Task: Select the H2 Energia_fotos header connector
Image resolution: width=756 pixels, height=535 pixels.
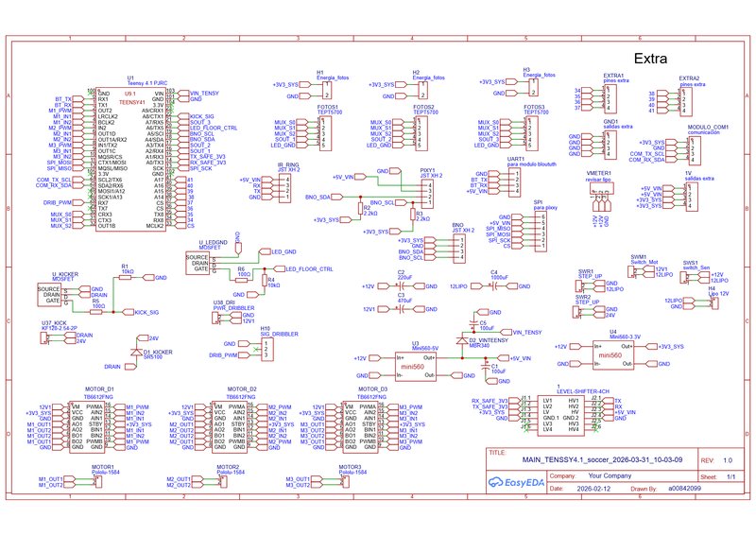Action: [x=422, y=90]
